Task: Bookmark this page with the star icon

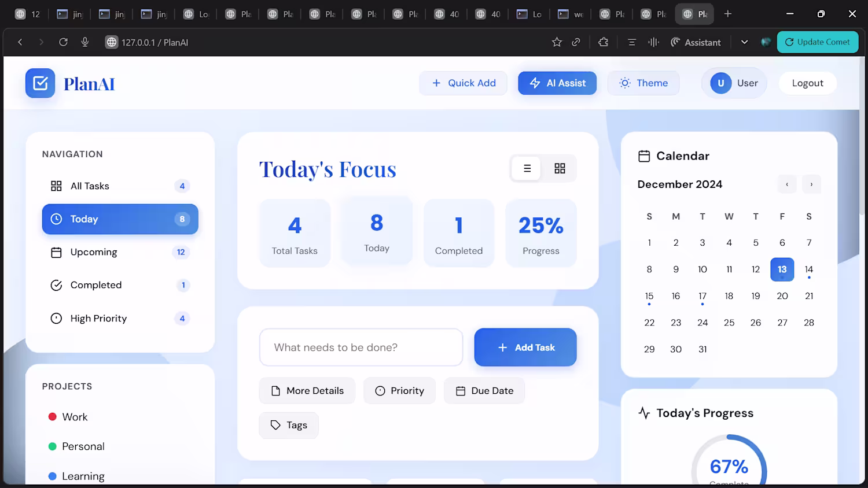Action: pos(557,42)
